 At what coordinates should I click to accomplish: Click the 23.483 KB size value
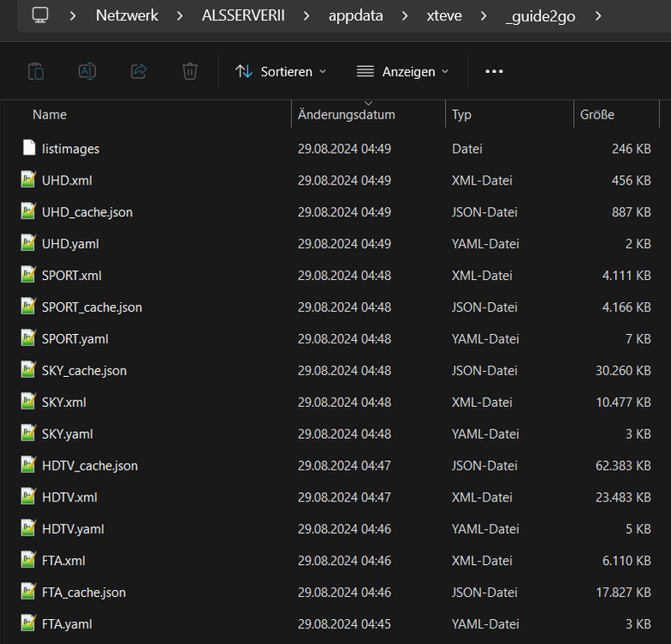coord(623,497)
